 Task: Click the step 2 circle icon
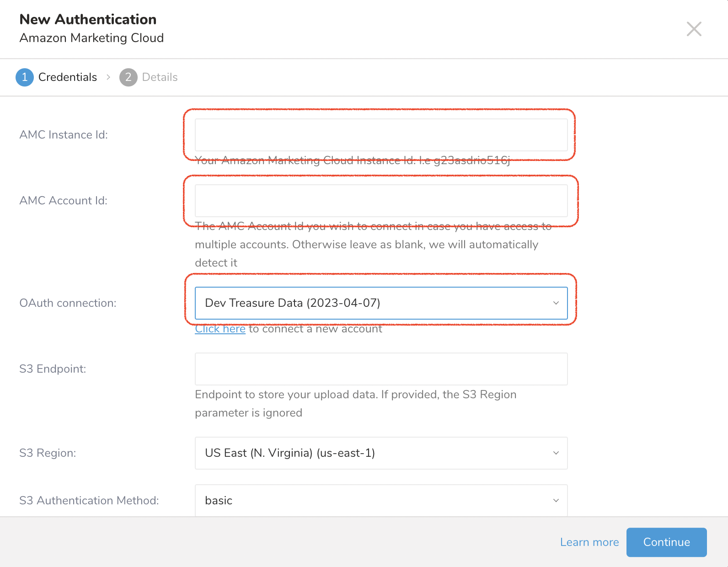(128, 77)
